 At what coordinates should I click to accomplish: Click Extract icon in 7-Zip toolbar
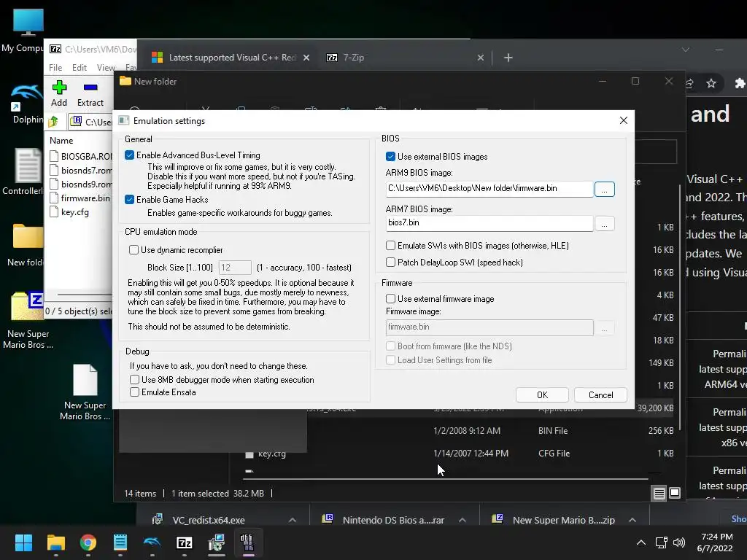point(90,93)
